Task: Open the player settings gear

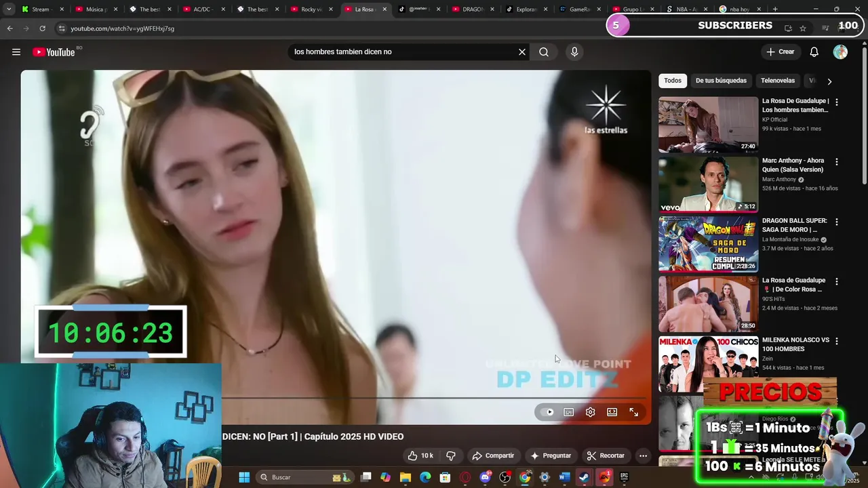Action: 591,412
